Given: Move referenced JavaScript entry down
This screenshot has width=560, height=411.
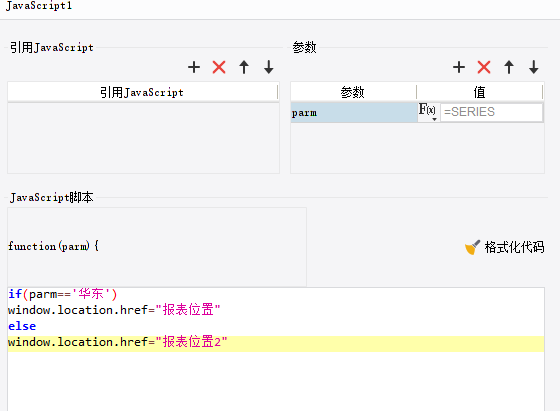Looking at the screenshot, I should point(269,67).
